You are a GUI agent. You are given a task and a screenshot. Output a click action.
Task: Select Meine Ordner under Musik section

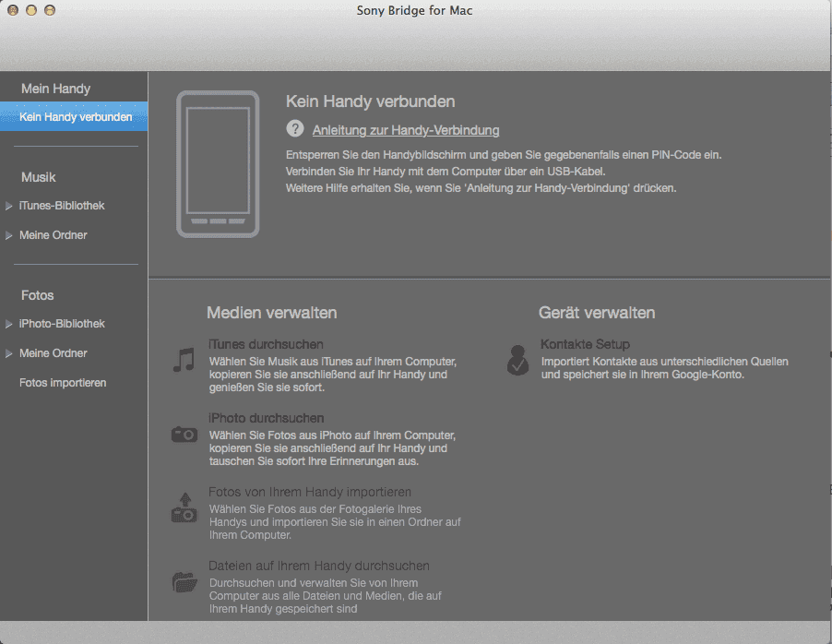point(53,234)
